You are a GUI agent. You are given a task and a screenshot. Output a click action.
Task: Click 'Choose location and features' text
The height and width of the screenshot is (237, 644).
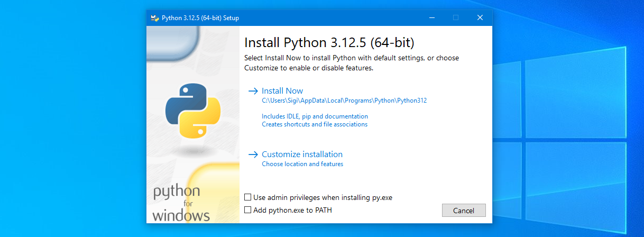point(302,164)
